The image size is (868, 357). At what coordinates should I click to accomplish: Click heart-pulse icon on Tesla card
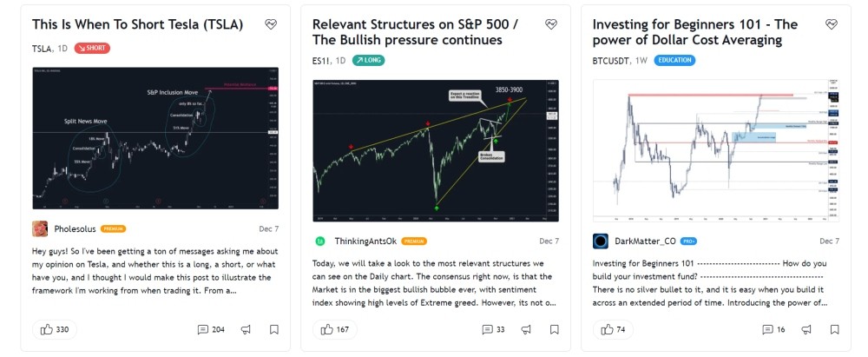pyautogui.click(x=271, y=23)
